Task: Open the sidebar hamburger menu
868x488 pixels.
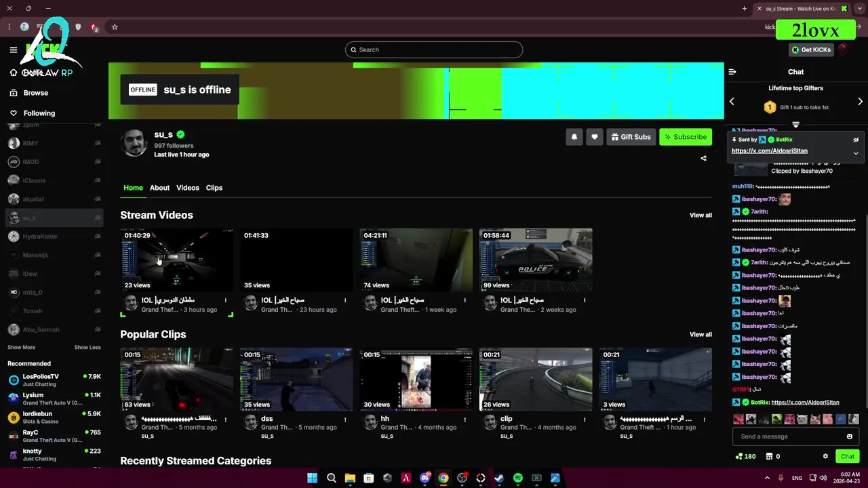Action: [x=13, y=49]
